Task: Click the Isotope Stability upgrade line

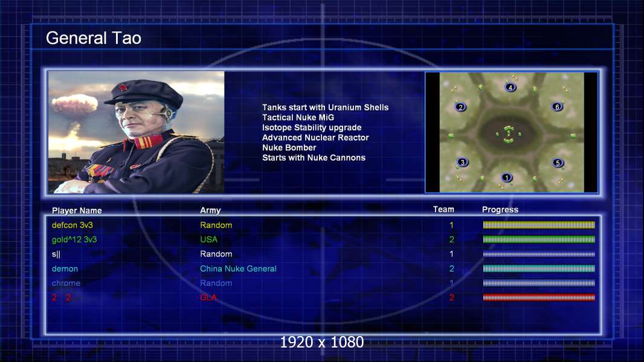Action: [x=312, y=127]
